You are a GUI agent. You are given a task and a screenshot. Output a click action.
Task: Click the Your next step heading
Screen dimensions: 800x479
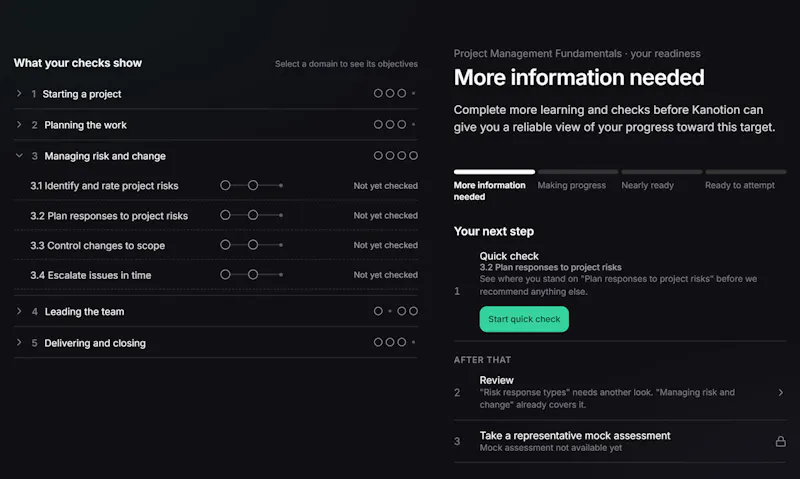click(493, 231)
